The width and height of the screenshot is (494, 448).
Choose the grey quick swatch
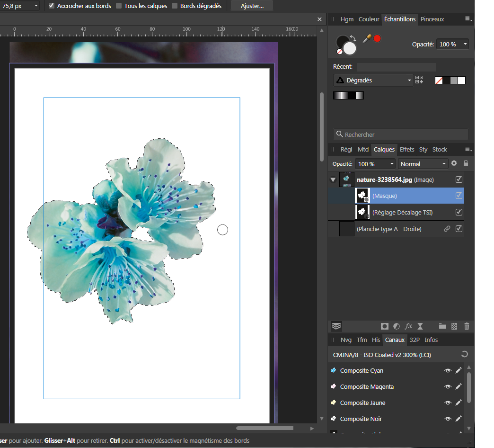[x=454, y=81]
